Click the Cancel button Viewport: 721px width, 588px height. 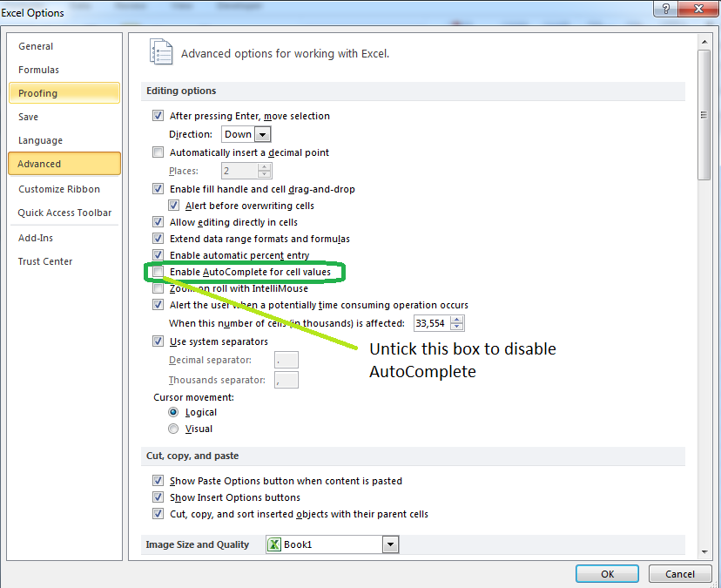coord(680,573)
